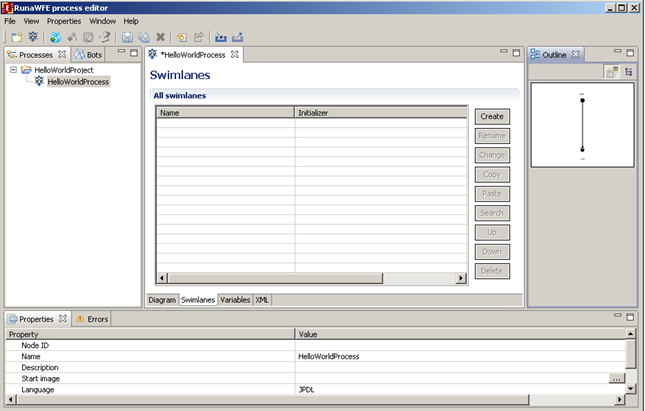Select HelloWorldProcess in the project tree
645x411 pixels.
pyautogui.click(x=77, y=82)
